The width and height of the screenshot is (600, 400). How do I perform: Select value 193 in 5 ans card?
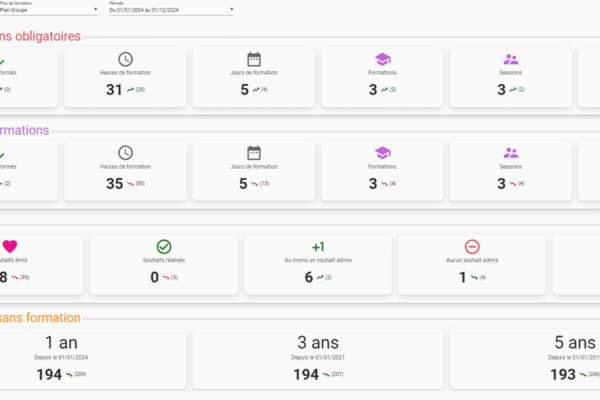pyautogui.click(x=563, y=375)
